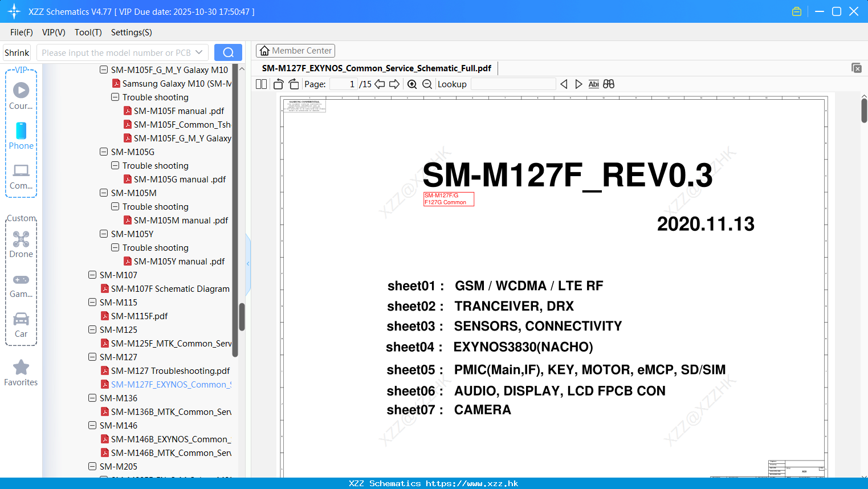
Task: Open SM-M105Y manual .pdf
Action: point(179,262)
